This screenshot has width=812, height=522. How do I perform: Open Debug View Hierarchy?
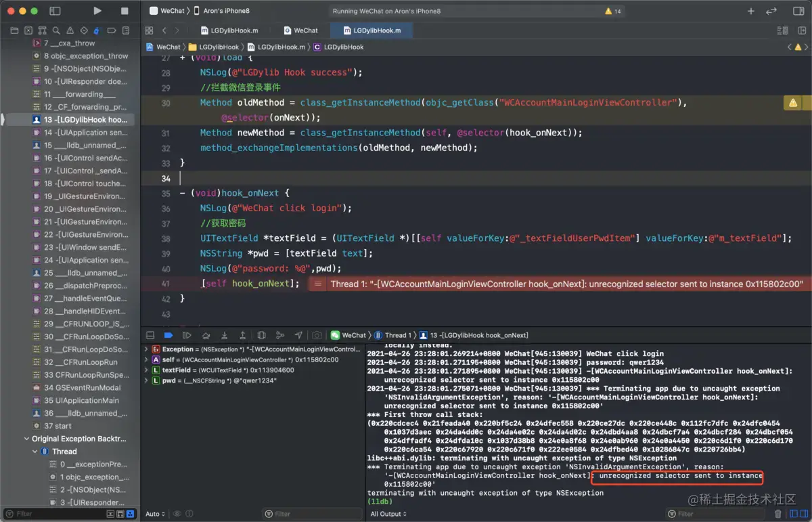tap(261, 335)
